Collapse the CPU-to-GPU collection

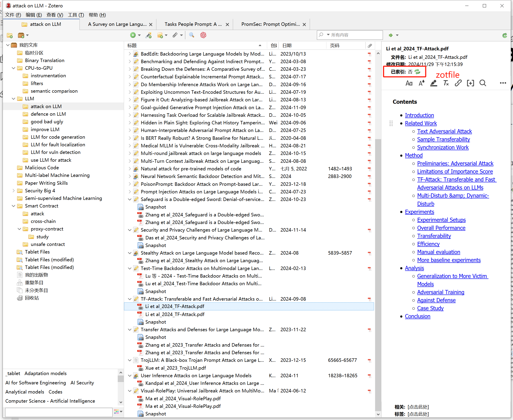[13, 68]
